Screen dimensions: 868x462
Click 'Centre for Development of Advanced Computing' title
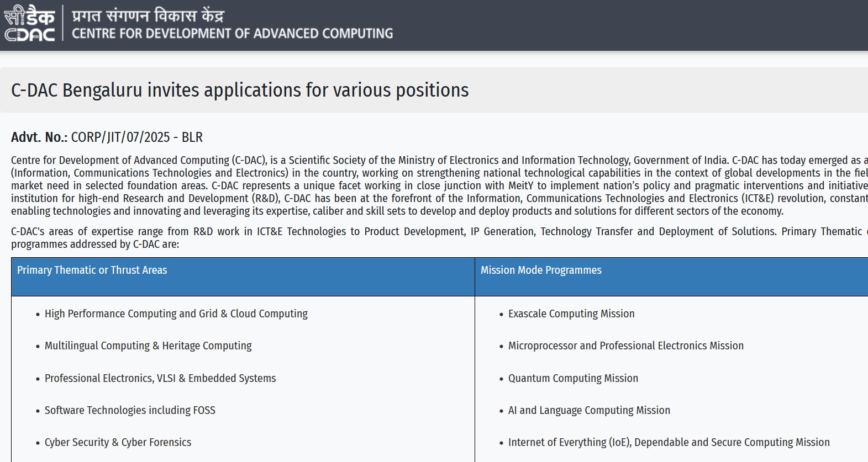pyautogui.click(x=232, y=34)
